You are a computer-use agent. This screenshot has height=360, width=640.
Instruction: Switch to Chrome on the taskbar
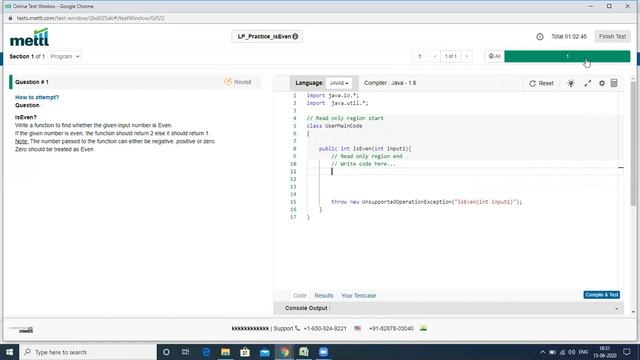tap(284, 352)
